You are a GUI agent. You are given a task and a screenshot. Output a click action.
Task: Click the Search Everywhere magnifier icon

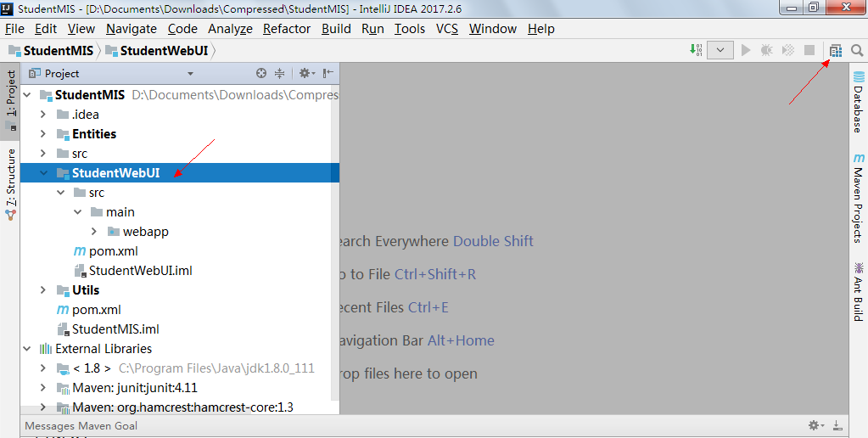coord(857,51)
